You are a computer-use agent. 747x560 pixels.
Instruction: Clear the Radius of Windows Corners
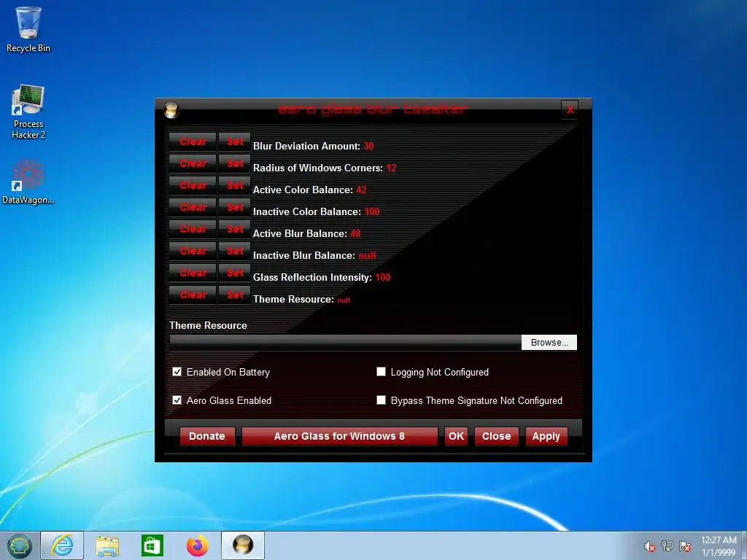coord(193,163)
